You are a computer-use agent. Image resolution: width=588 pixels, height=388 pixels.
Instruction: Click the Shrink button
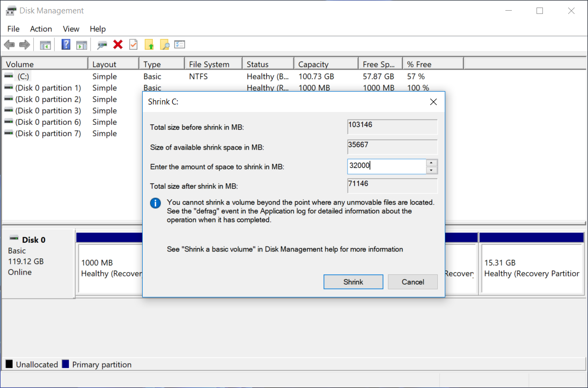[353, 282]
